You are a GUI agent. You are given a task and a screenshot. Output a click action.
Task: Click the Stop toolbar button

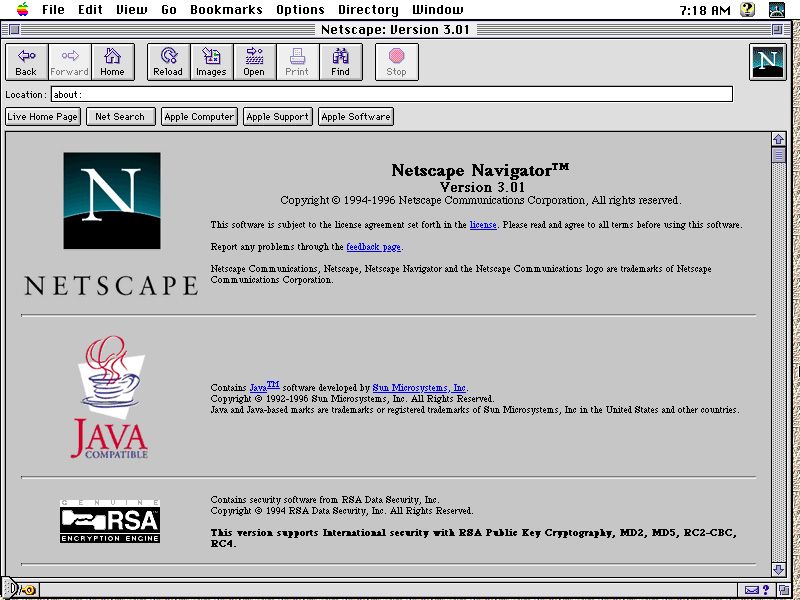(x=396, y=62)
